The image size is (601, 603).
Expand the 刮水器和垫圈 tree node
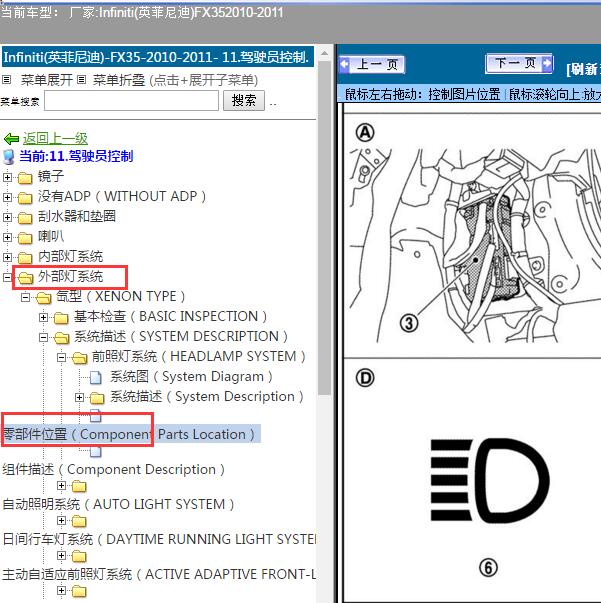(7, 217)
